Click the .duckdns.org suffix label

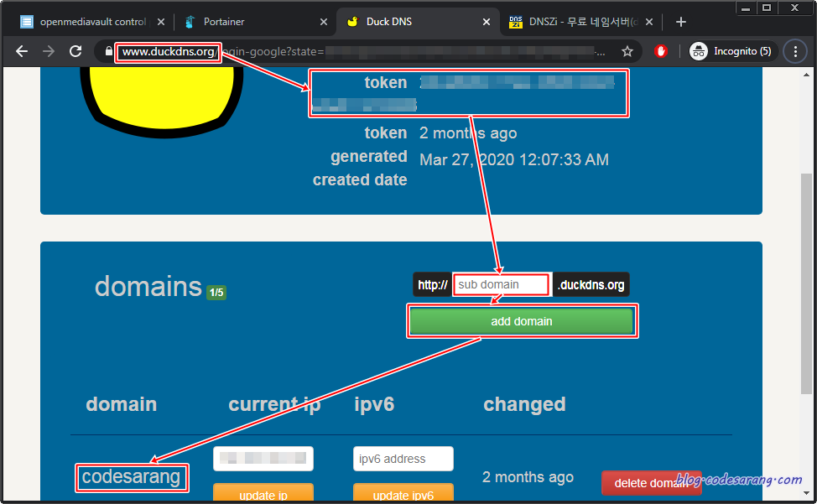click(591, 284)
